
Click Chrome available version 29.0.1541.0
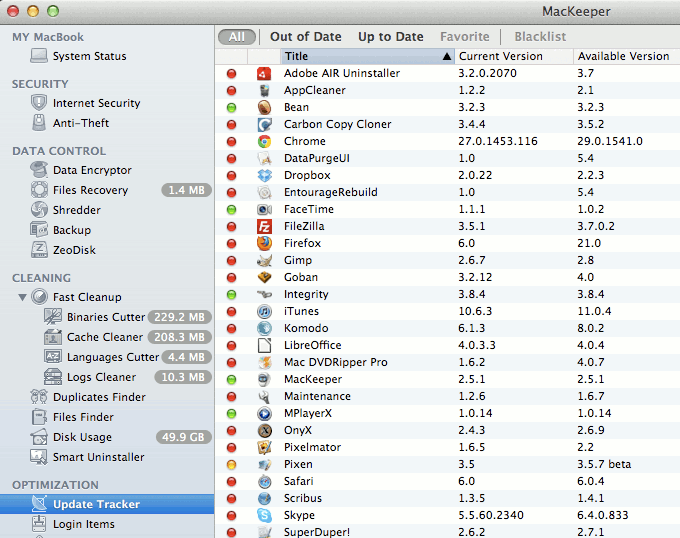(610, 141)
